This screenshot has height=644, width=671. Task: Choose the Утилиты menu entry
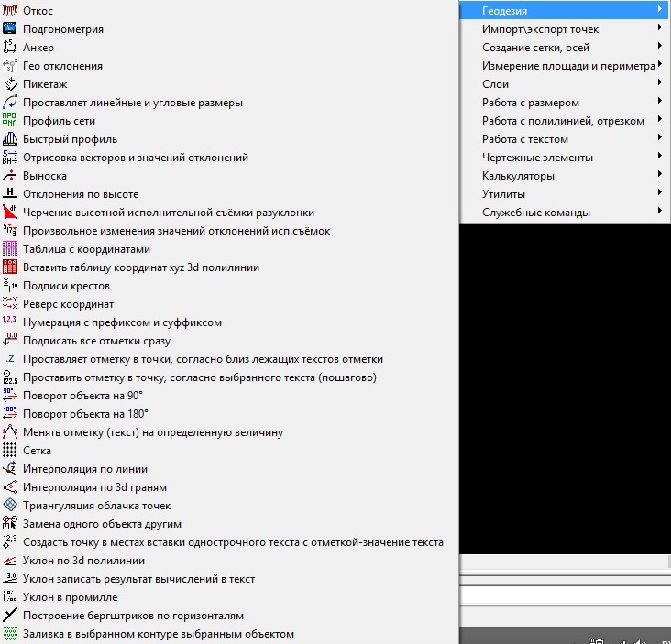pyautogui.click(x=503, y=194)
